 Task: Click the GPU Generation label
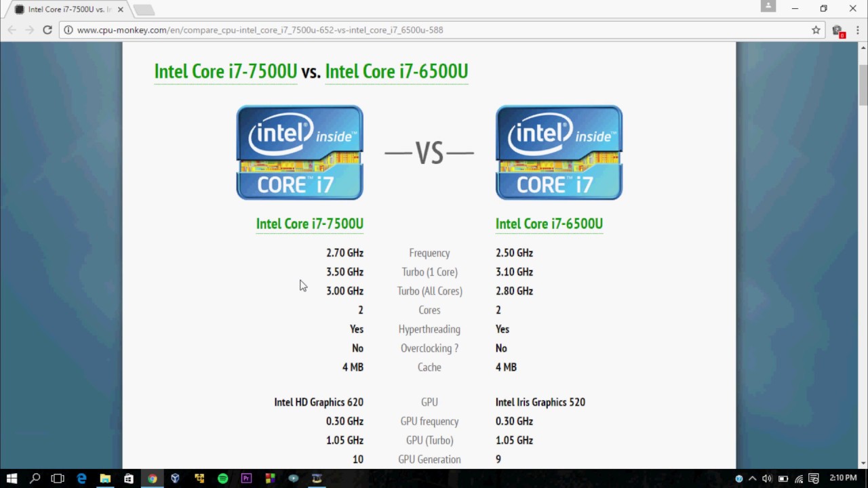(429, 459)
